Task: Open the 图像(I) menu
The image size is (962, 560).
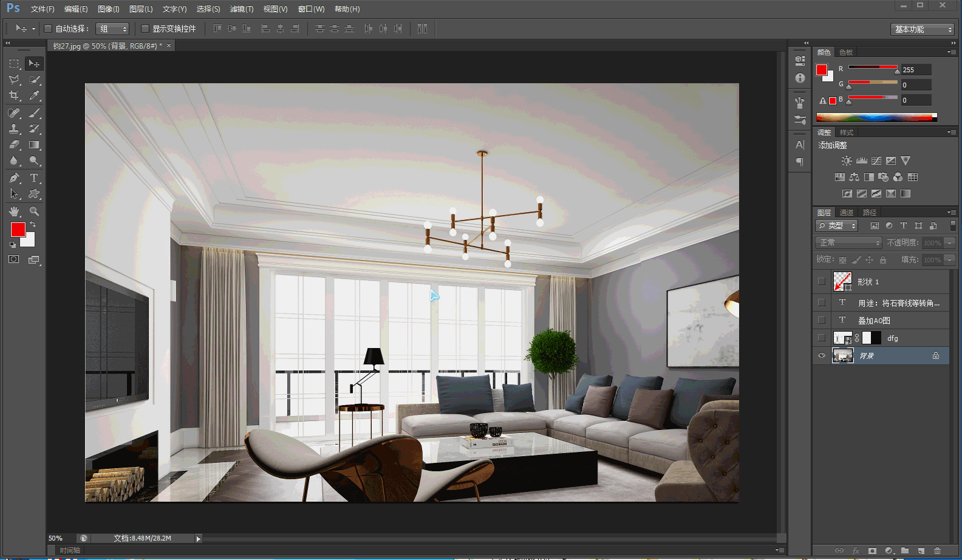Action: pyautogui.click(x=109, y=9)
